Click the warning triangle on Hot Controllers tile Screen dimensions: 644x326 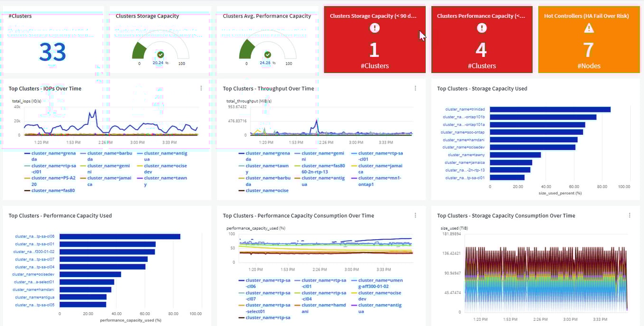click(x=589, y=28)
